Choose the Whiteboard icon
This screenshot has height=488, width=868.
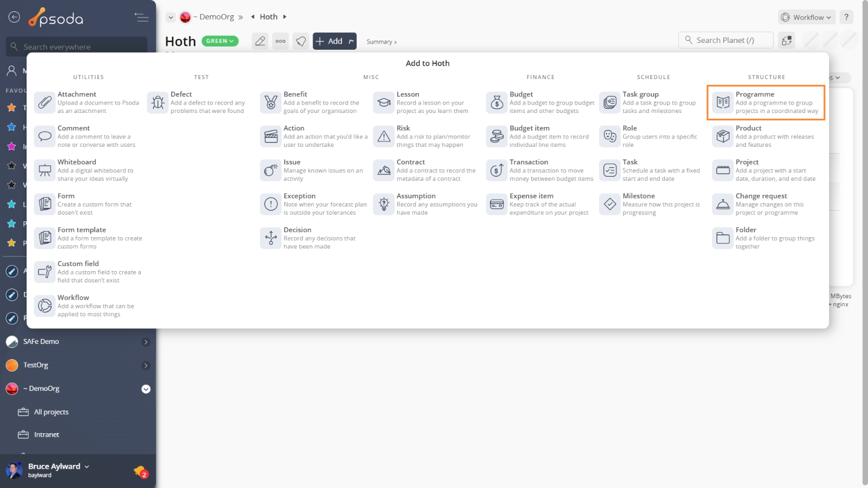(x=45, y=171)
